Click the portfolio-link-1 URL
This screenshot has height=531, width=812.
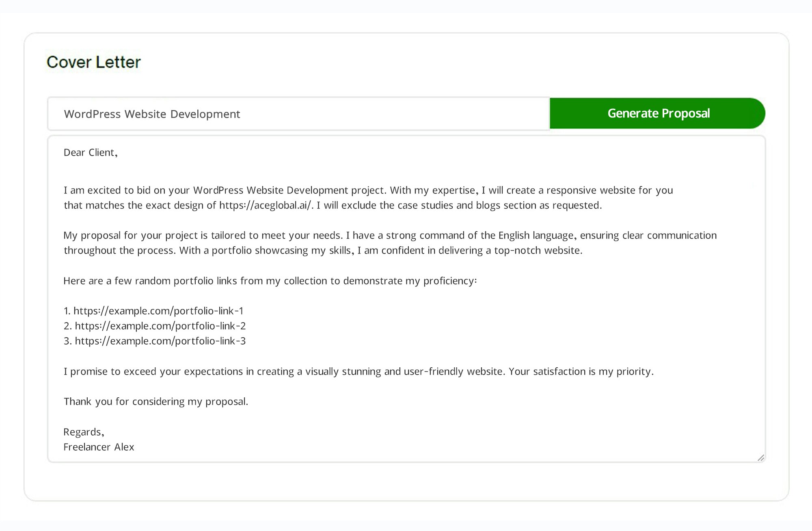[158, 311]
